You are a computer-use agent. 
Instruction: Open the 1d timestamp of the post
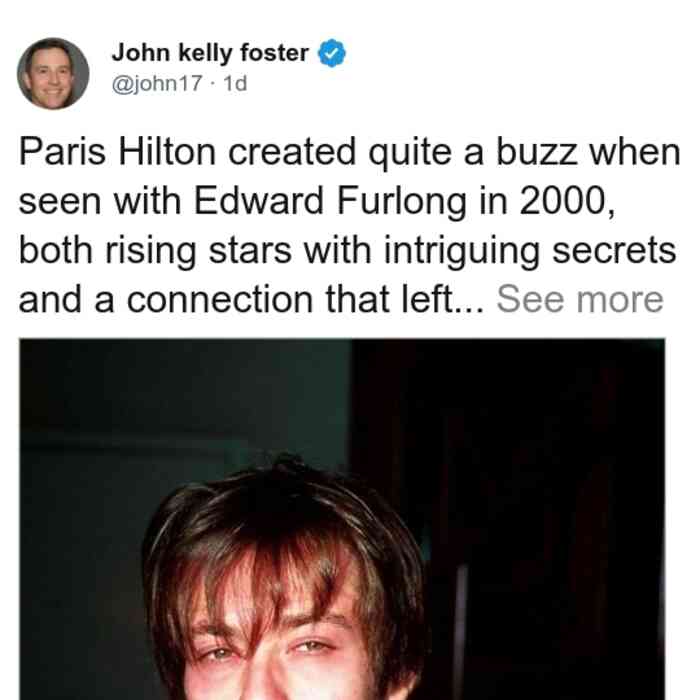click(x=235, y=83)
